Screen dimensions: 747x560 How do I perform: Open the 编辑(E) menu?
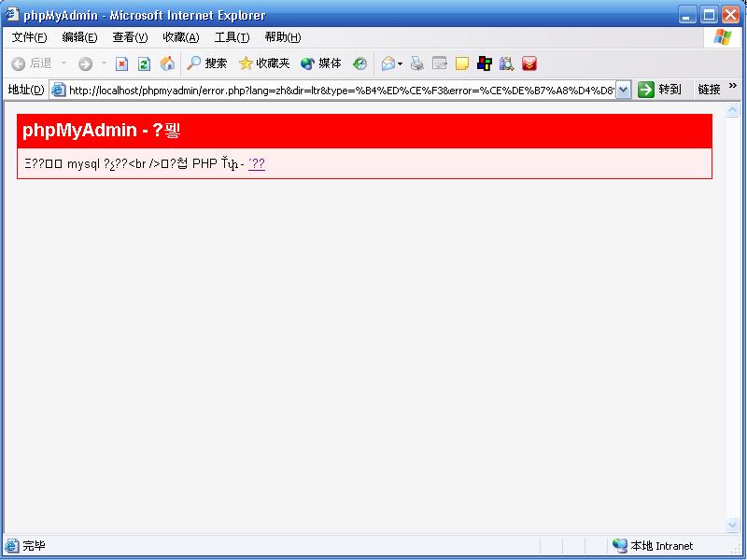[x=79, y=37]
